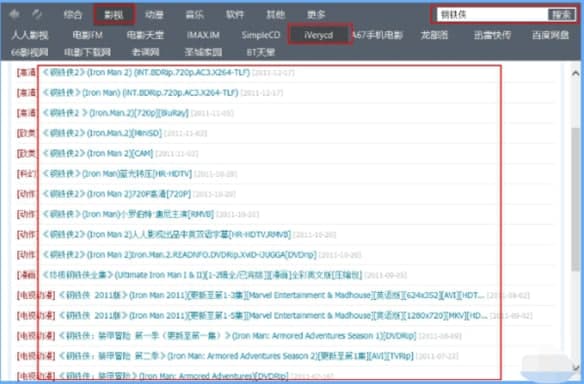584x384 pixels.
Task: Open the Iron Man [RMVB] result
Action: point(128,214)
